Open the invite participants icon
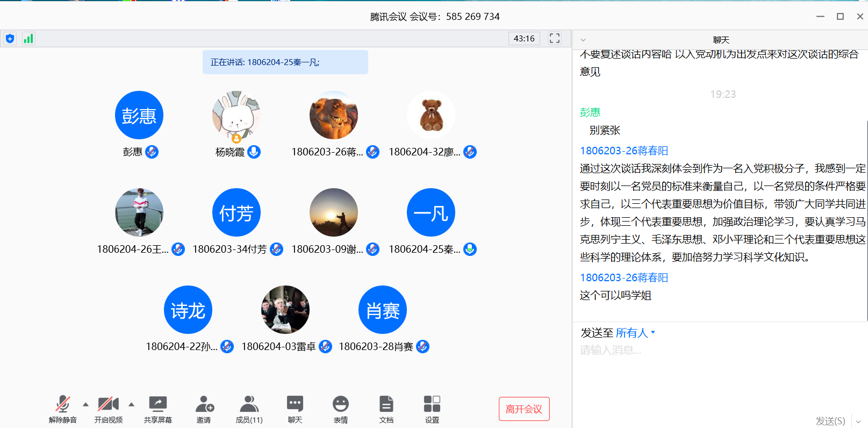 204,404
